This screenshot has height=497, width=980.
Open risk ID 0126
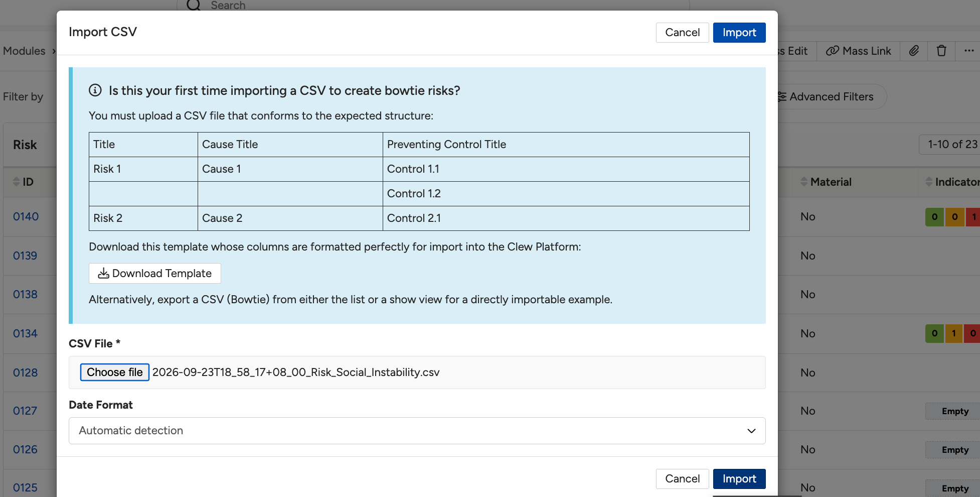coord(25,449)
